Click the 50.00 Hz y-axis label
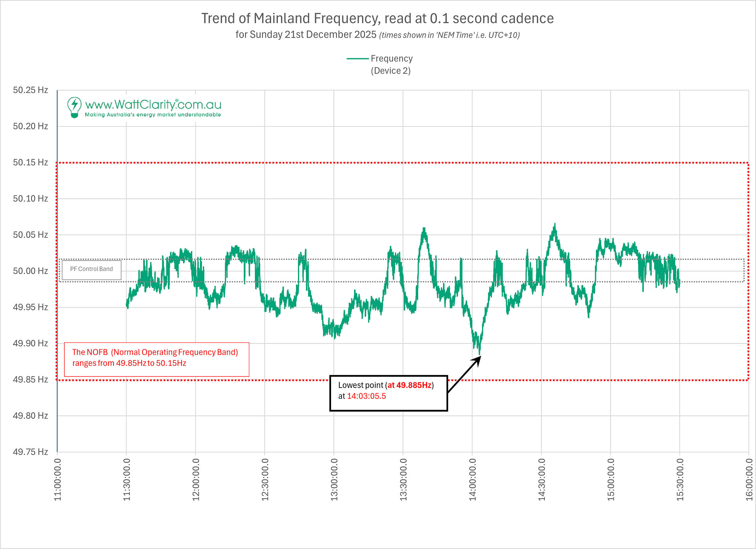Image resolution: width=756 pixels, height=549 pixels. 30,271
